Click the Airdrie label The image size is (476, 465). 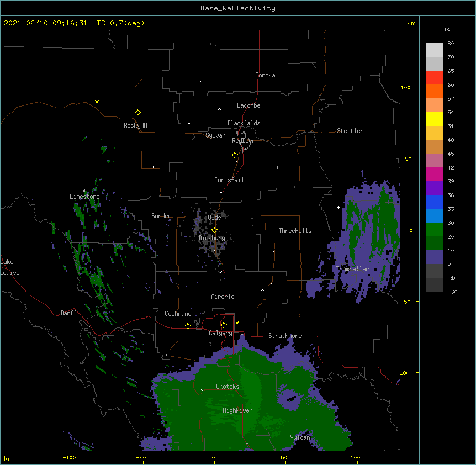[x=223, y=297]
